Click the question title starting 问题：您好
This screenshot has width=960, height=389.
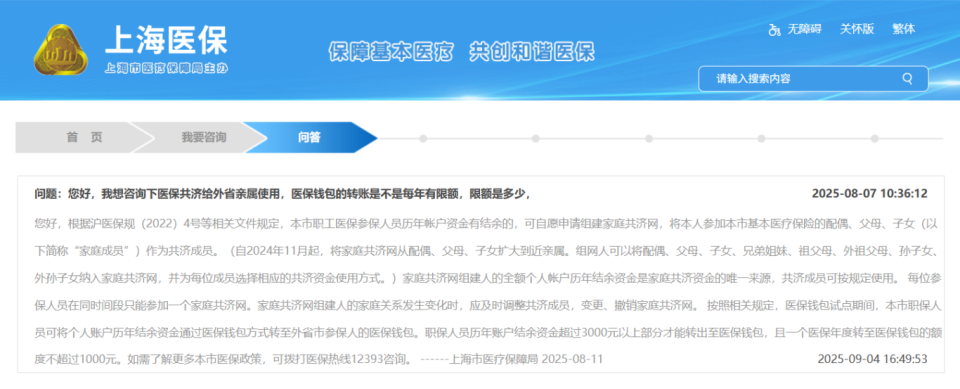(x=282, y=194)
